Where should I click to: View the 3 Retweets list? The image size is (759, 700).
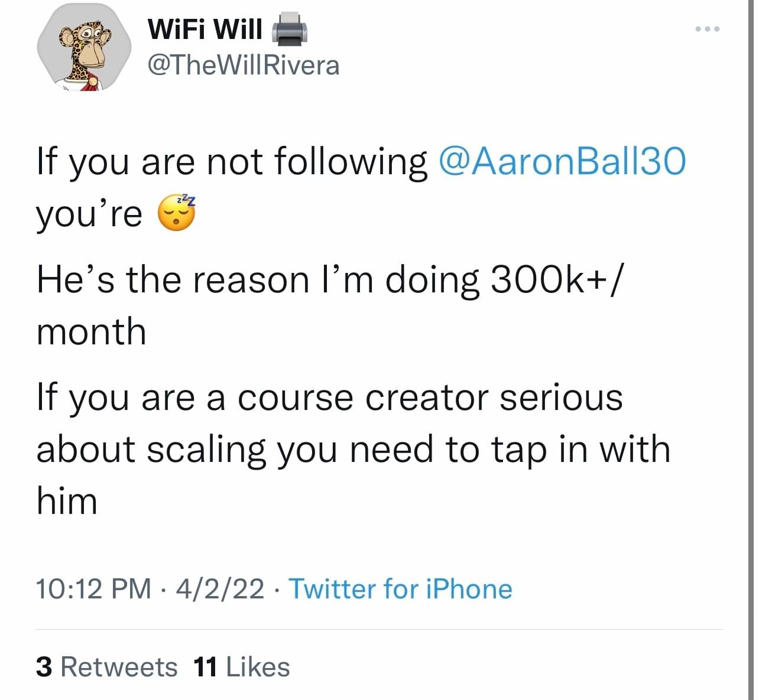pyautogui.click(x=106, y=667)
